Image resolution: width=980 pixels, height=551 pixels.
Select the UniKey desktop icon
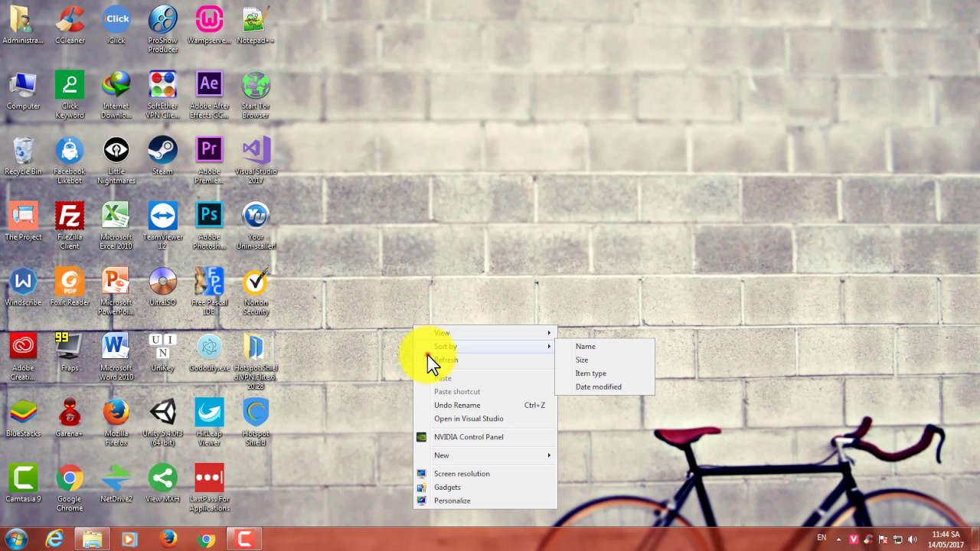click(162, 353)
